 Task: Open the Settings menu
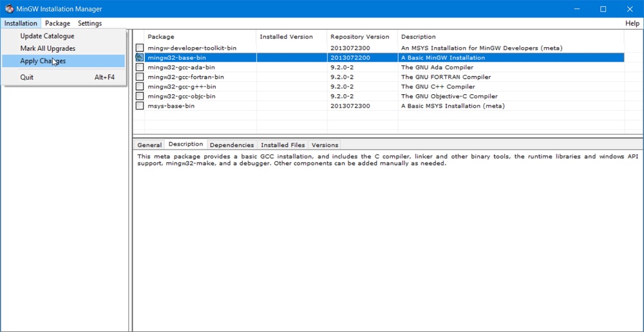[90, 23]
